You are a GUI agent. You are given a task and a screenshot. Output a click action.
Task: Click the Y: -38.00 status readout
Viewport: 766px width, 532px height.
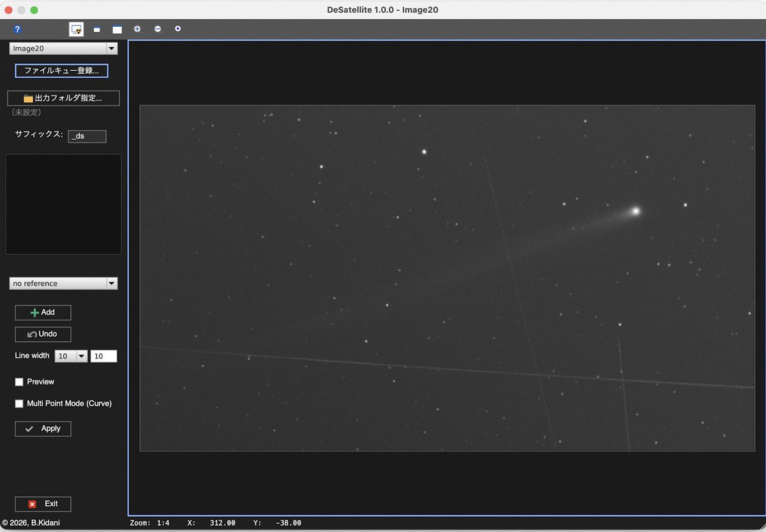coord(277,523)
